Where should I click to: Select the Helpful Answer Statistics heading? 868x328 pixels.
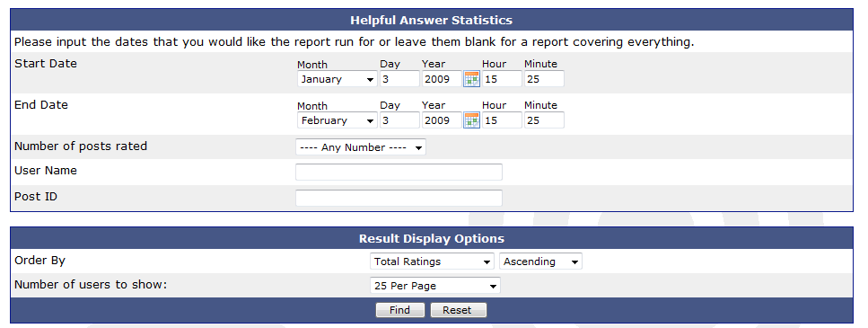[431, 21]
